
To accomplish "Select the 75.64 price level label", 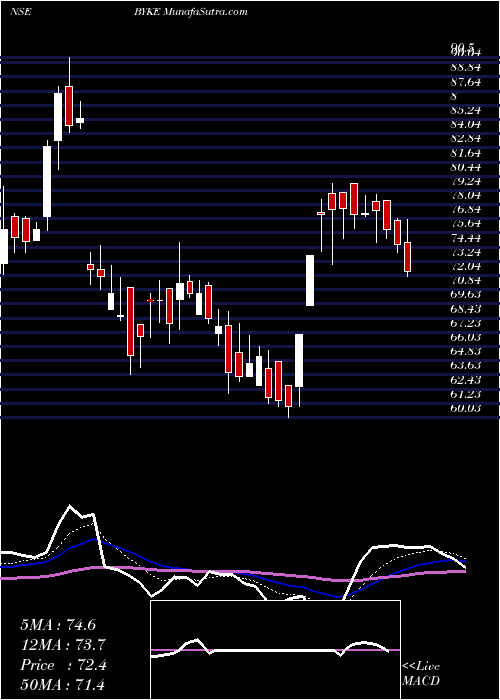I will point(466,224).
